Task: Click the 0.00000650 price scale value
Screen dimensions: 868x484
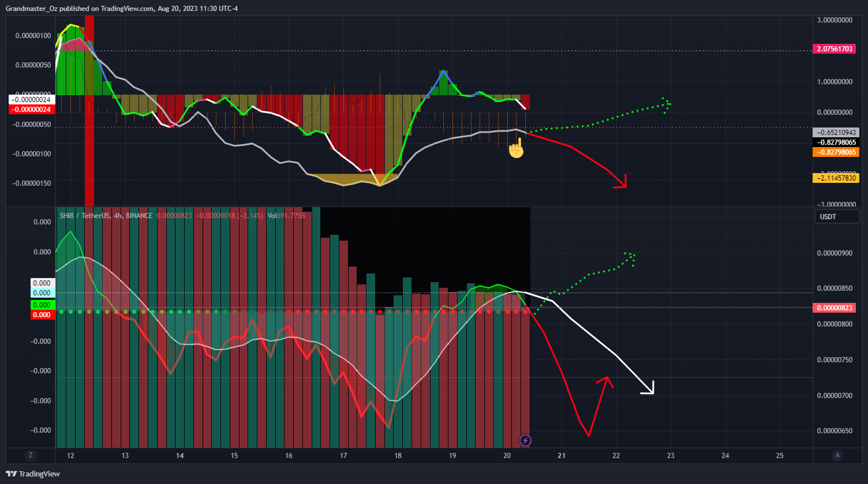Action: tap(835, 431)
